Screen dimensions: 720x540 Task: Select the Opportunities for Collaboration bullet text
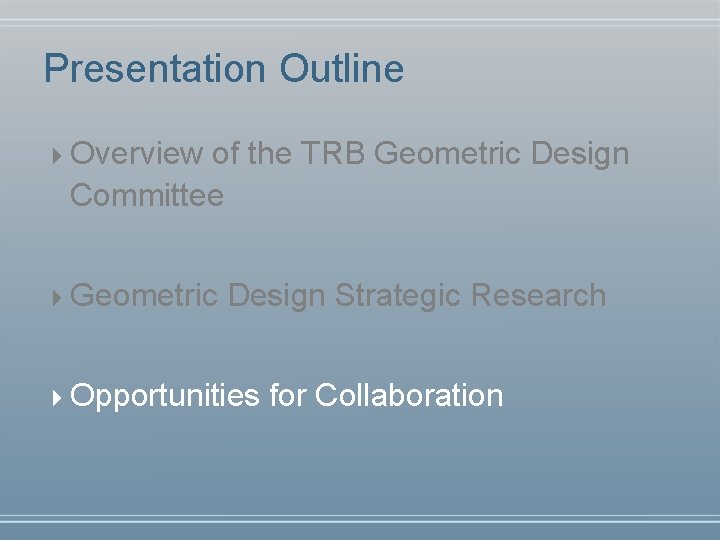pos(287,395)
